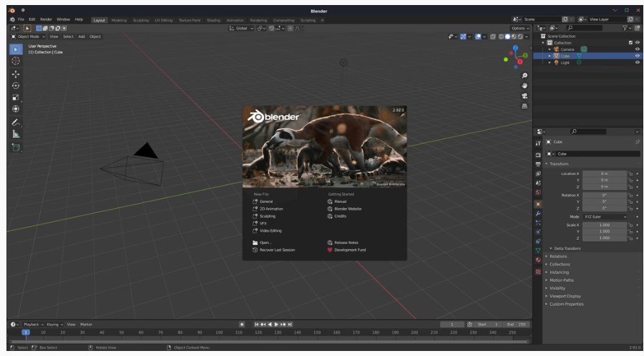Toggle X-ray display in viewport header
644x356 pixels.
[493, 37]
